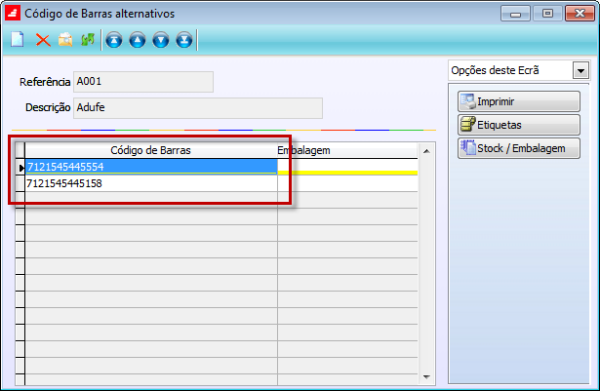The height and width of the screenshot is (391, 600).
Task: Click the Embalagem cell of row 7121545445158
Action: coord(347,184)
